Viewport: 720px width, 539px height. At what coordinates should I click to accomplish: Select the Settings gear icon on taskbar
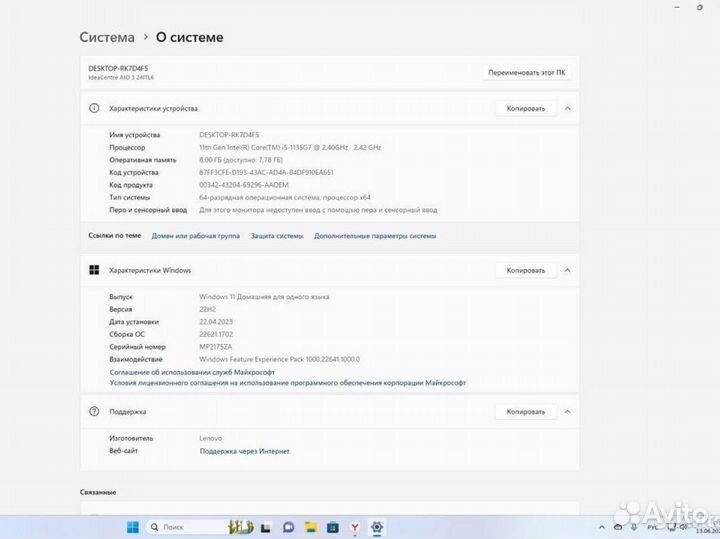pyautogui.click(x=377, y=527)
